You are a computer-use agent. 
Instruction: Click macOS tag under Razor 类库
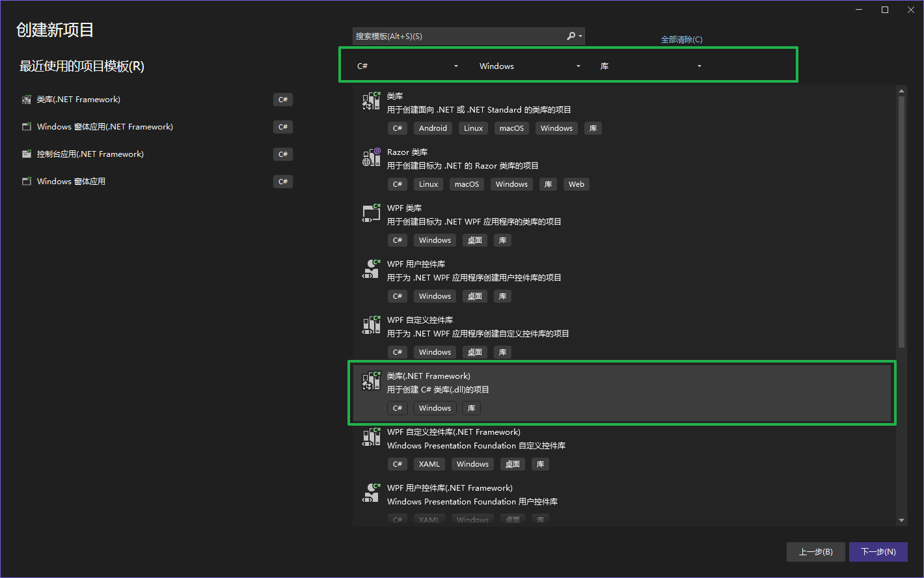(467, 184)
